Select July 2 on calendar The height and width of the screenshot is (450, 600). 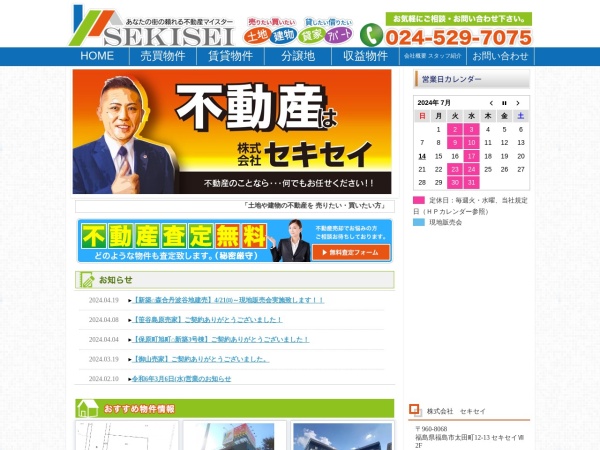click(x=455, y=129)
